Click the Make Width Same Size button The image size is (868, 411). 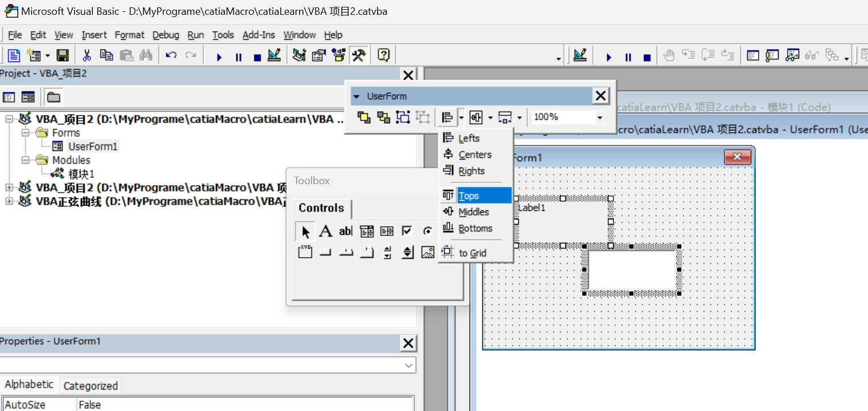point(505,117)
